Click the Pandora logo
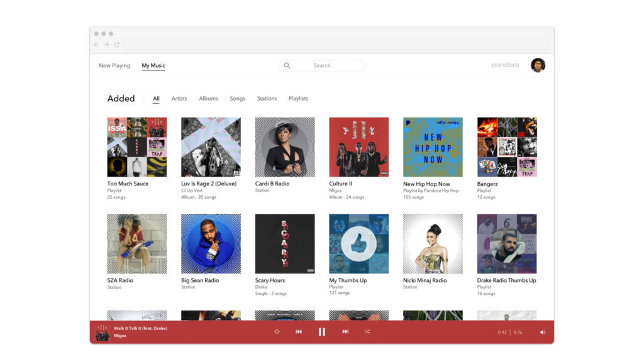This screenshot has width=644, height=362. click(505, 65)
